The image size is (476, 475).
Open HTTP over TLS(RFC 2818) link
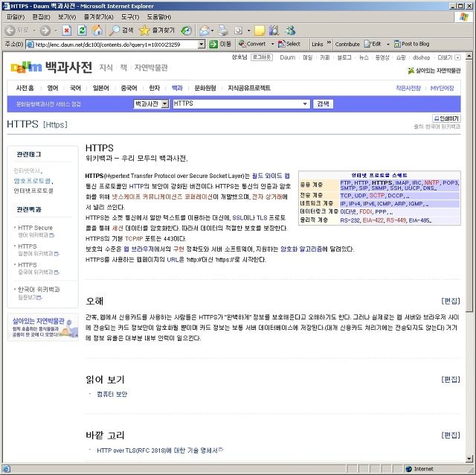(157, 450)
